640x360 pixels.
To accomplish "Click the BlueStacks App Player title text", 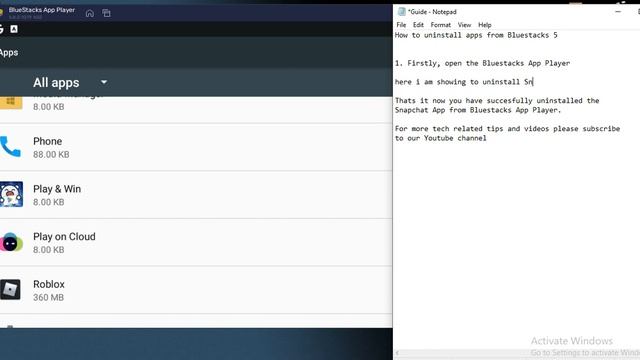I will 42,10.
